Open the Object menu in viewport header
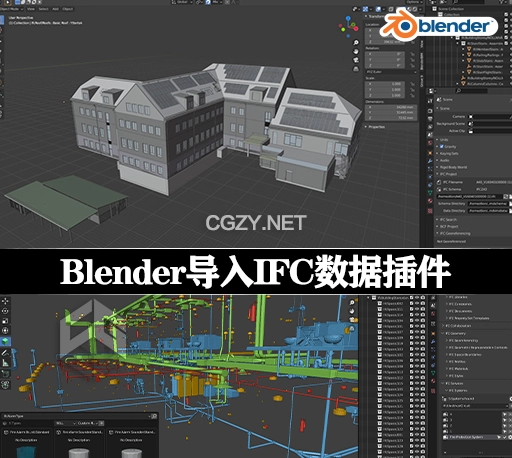The width and height of the screenshot is (512, 458). [x=67, y=9]
